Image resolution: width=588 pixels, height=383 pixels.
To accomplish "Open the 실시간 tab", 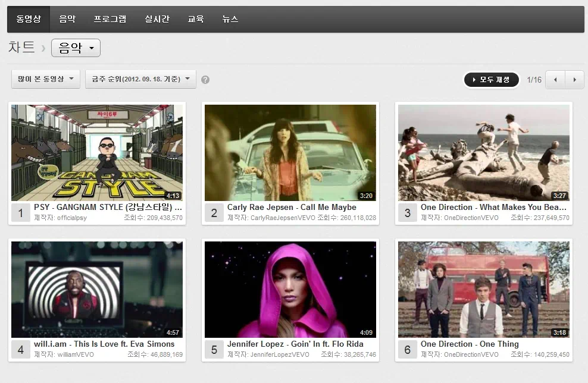I will 157,19.
